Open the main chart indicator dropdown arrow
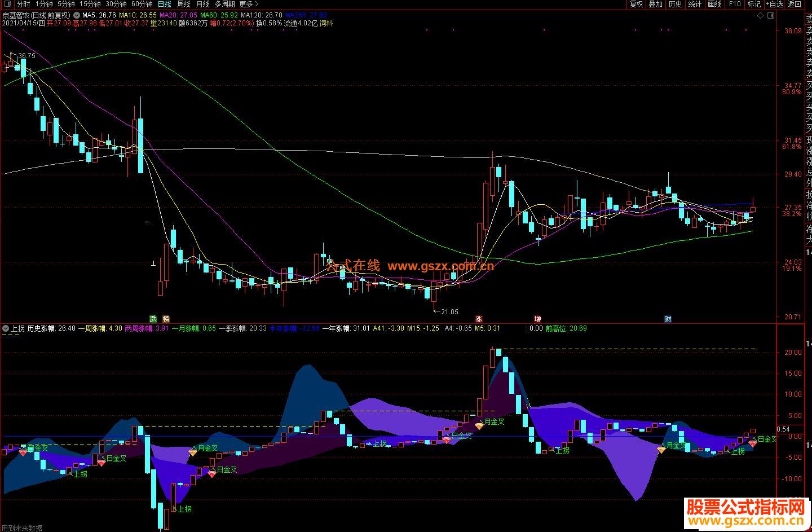Viewport: 812px width, 532px height. coord(77,15)
